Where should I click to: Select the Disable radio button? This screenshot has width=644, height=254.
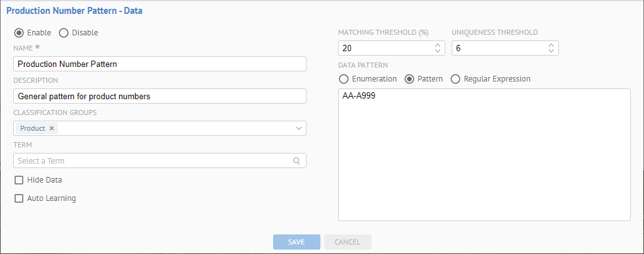[x=64, y=32]
